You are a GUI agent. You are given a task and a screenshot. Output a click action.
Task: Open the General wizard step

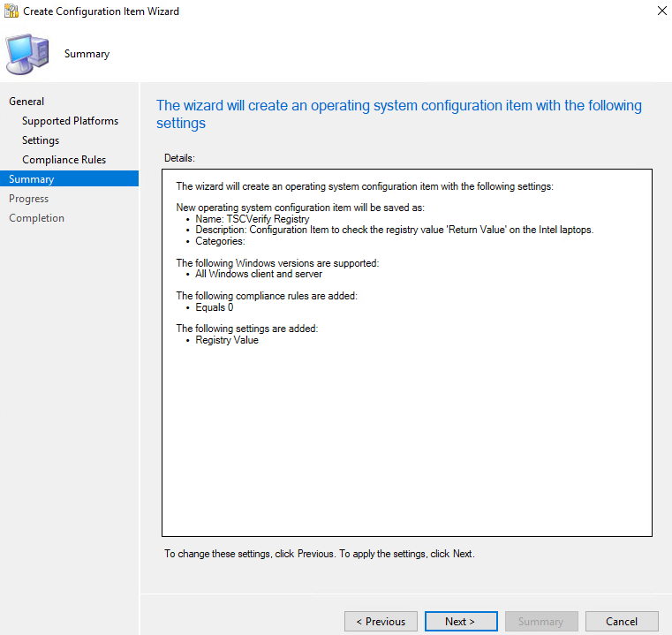(26, 102)
